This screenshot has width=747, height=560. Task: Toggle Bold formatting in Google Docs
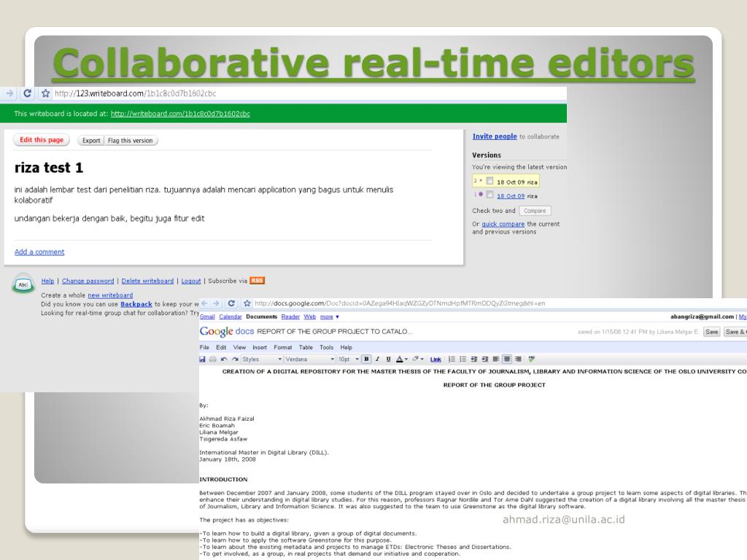click(x=366, y=359)
